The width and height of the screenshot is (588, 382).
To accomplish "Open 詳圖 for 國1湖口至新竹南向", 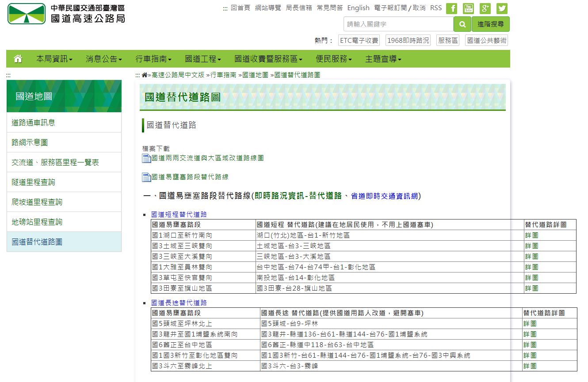I will [531, 235].
